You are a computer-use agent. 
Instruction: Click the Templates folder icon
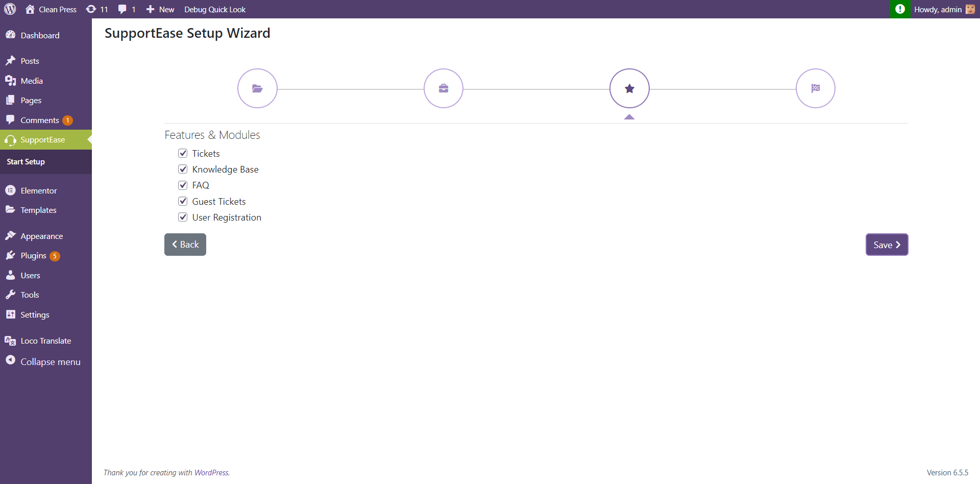point(10,210)
